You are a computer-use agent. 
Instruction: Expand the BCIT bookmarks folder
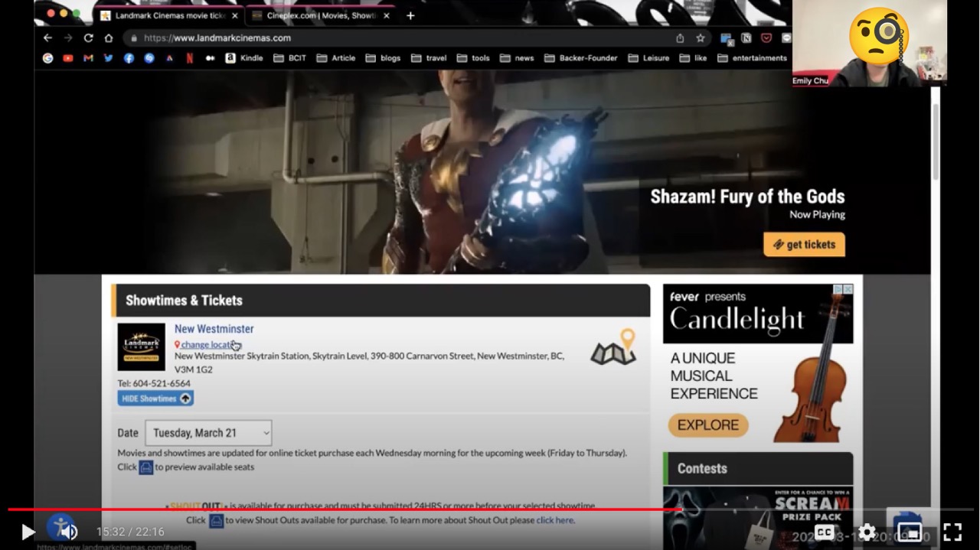[x=289, y=58]
